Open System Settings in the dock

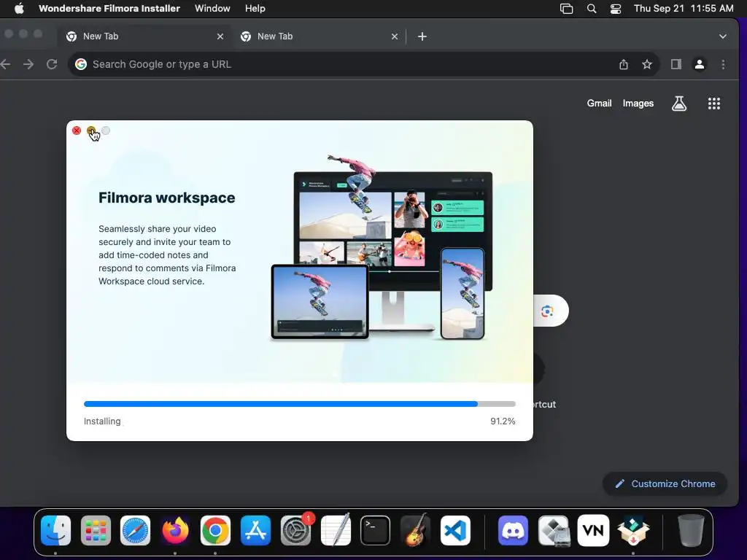coord(296,531)
